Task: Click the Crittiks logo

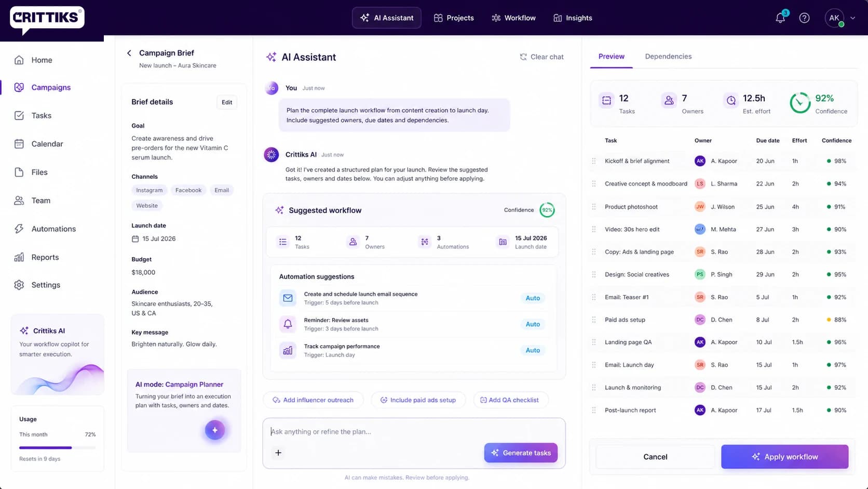Action: coord(47,20)
